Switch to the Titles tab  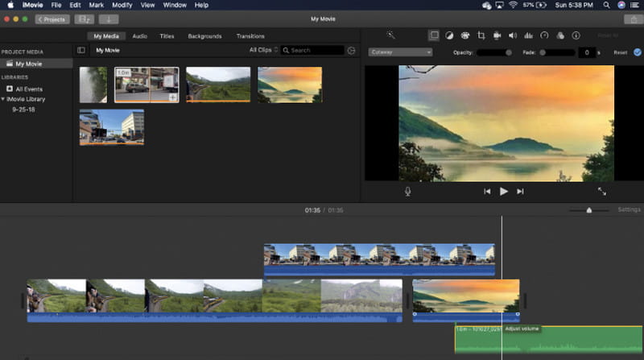tap(167, 36)
